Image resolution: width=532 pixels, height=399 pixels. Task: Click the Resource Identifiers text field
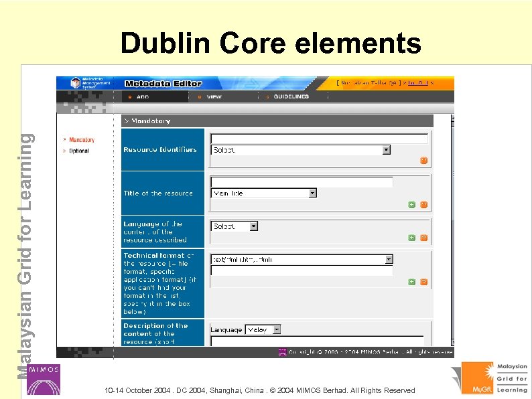[319, 139]
